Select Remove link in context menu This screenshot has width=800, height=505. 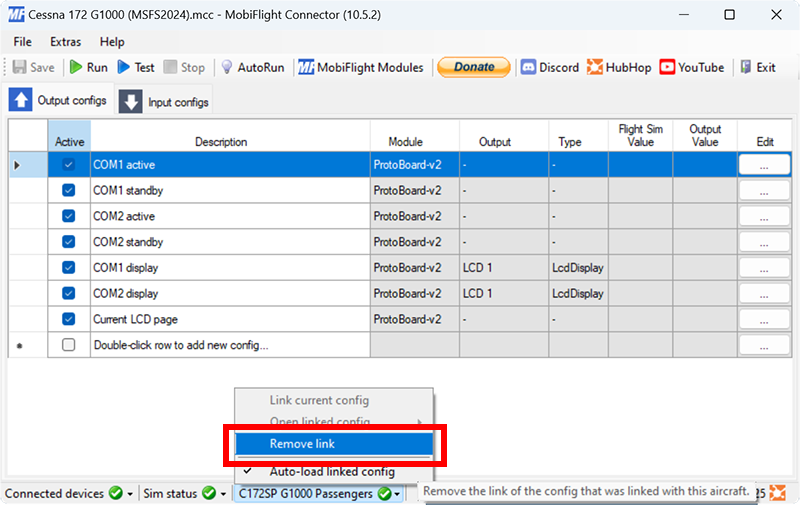pos(334,444)
